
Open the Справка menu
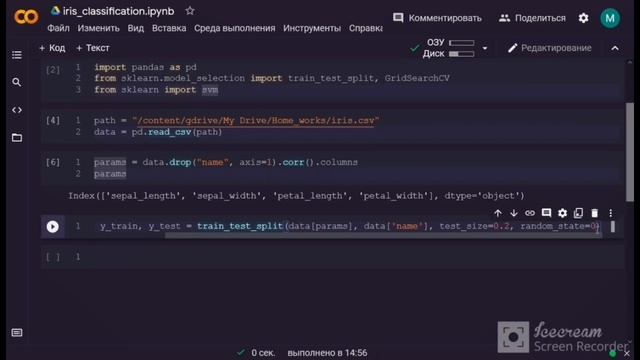(x=366, y=28)
